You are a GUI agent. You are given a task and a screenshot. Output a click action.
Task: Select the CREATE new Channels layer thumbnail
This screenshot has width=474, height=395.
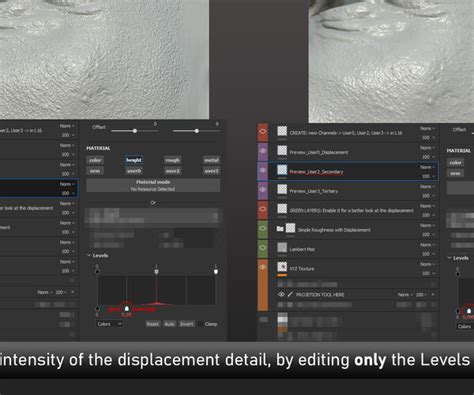(x=282, y=131)
